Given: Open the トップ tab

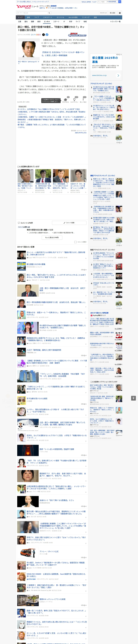Looking at the screenshot, I should (x=20, y=17).
